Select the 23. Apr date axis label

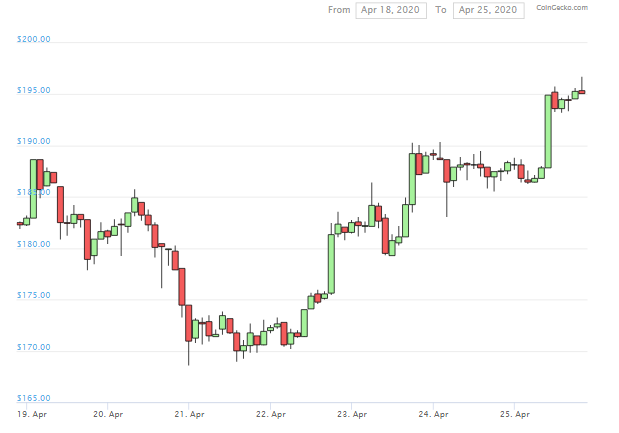coord(353,413)
